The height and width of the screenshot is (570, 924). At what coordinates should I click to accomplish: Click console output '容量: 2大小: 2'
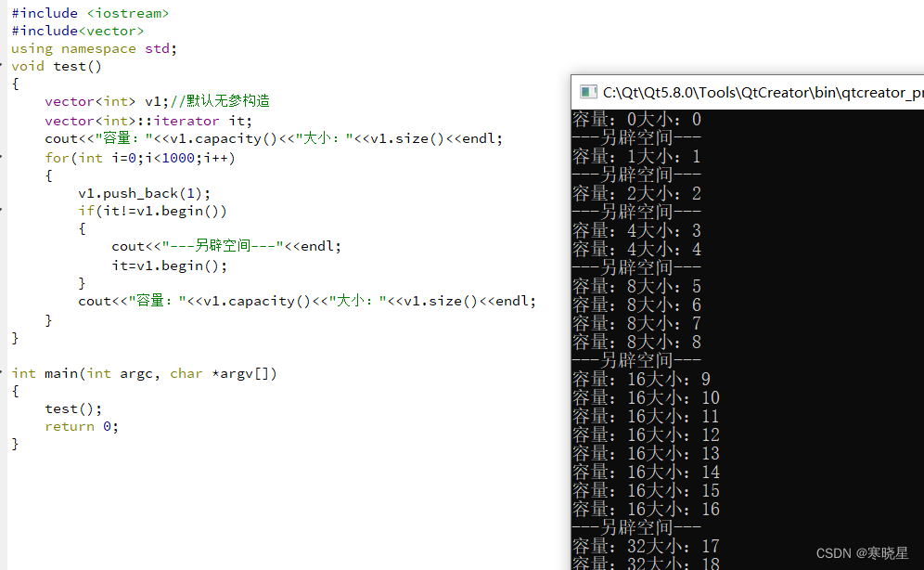pyautogui.click(x=637, y=194)
